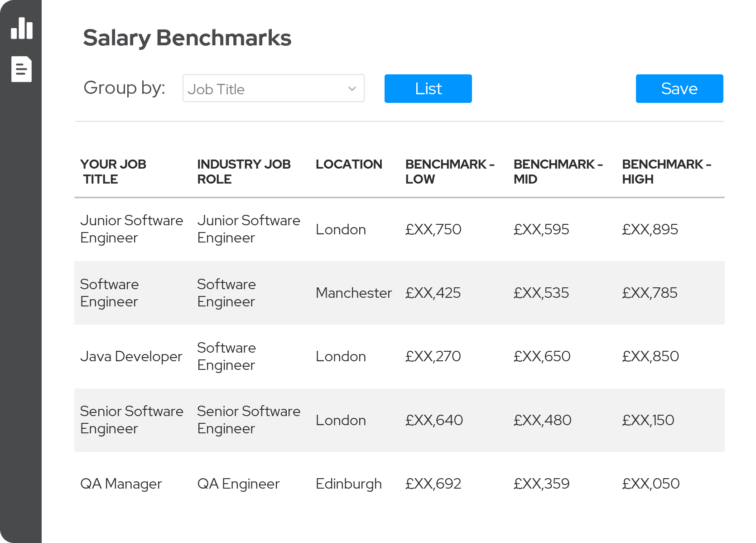Click the dropdown chevron arrow

pyautogui.click(x=352, y=89)
